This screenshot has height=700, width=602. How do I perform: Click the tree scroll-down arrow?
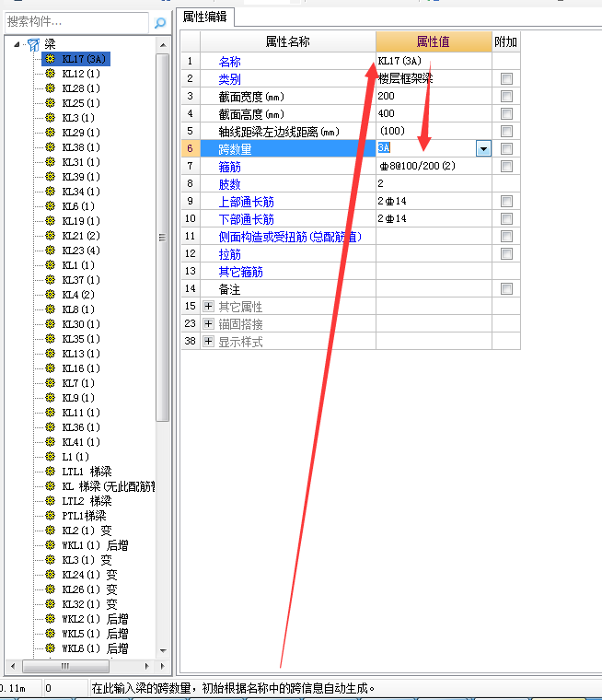(163, 650)
